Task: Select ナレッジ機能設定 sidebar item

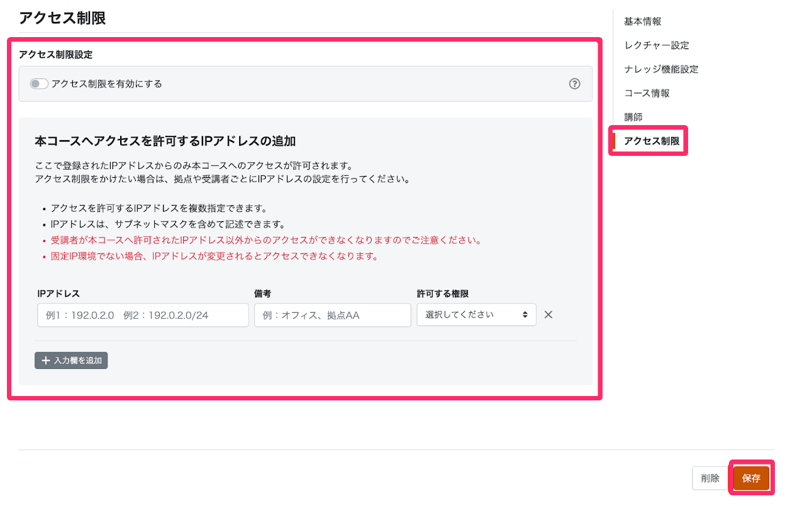Action: (x=661, y=69)
